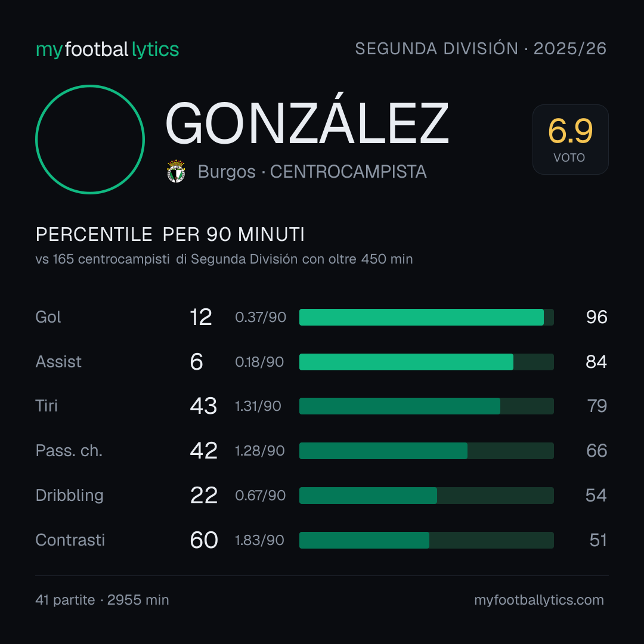Click the Gol stat label

click(x=48, y=317)
